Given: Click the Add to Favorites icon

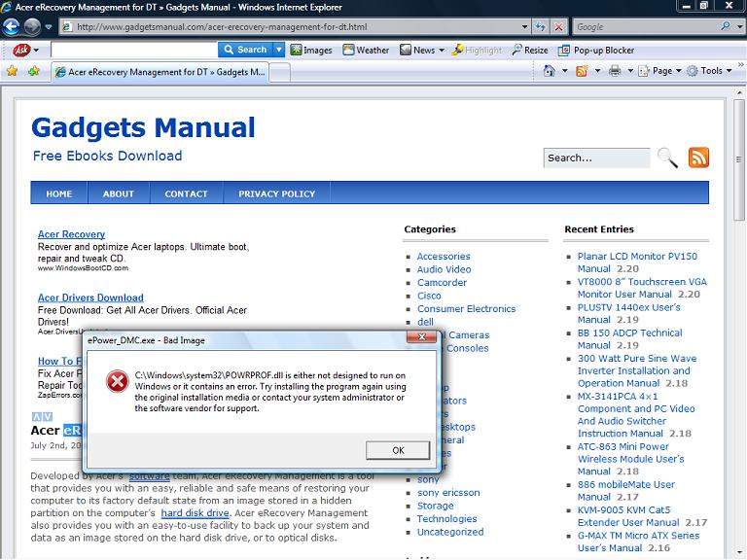Looking at the screenshot, I should (34, 71).
